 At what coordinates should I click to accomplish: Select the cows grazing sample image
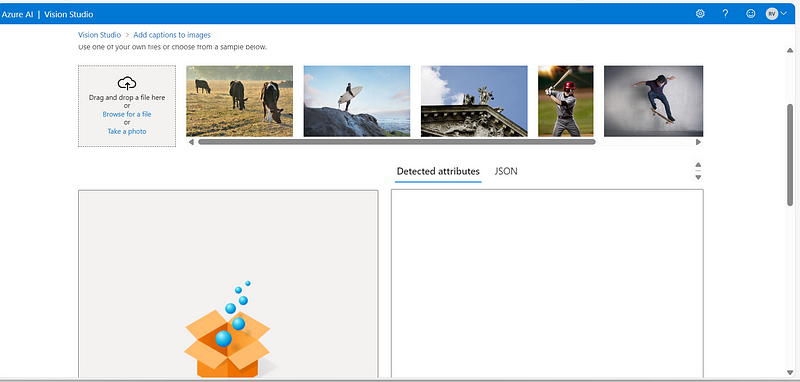pyautogui.click(x=239, y=101)
